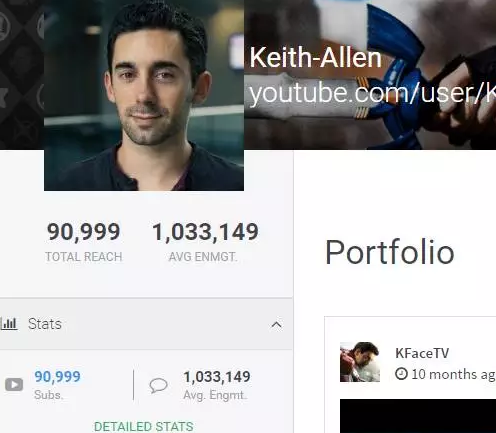Click Keith-Allen's profile photo
This screenshot has width=496, height=433.
[x=144, y=95]
